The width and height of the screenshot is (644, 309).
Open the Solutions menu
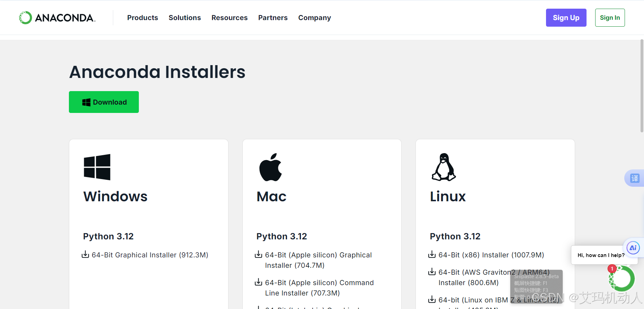185,18
